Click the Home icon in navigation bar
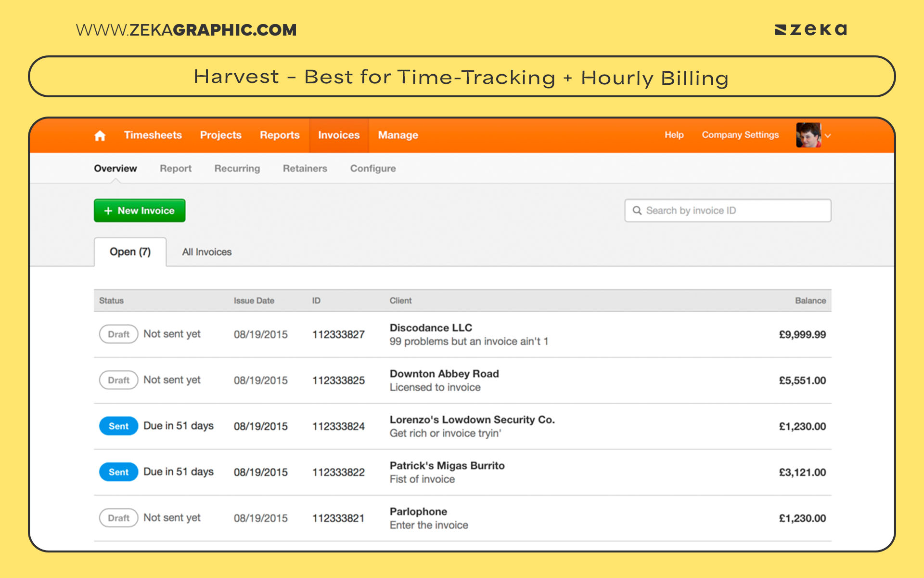924x578 pixels. 100,135
